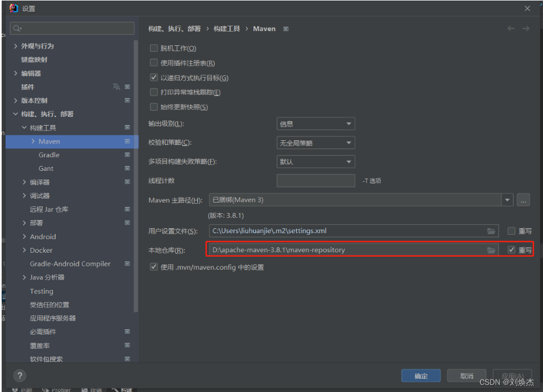Select 键盘映射 settings page
543x392 pixels.
34,60
